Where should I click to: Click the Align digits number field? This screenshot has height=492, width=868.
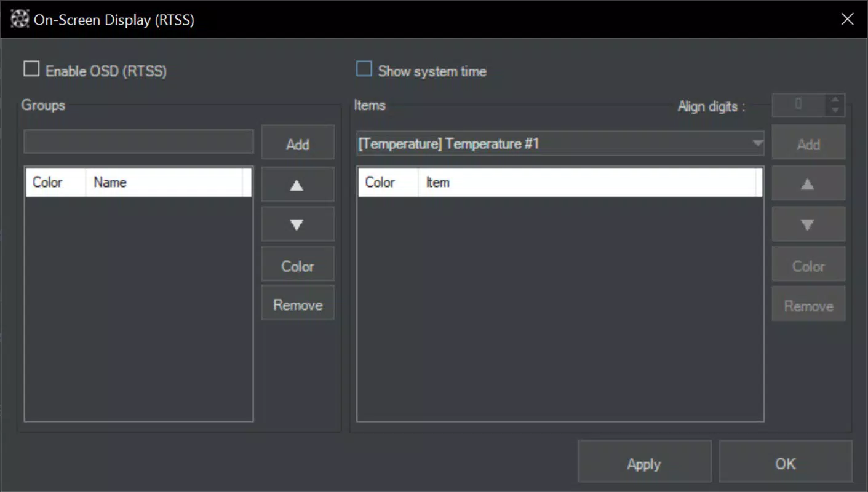[799, 105]
